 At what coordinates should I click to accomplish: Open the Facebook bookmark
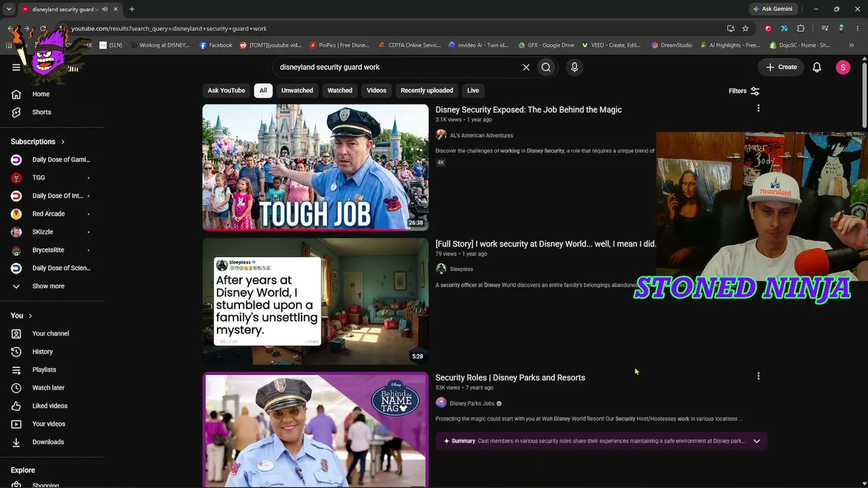pos(216,45)
